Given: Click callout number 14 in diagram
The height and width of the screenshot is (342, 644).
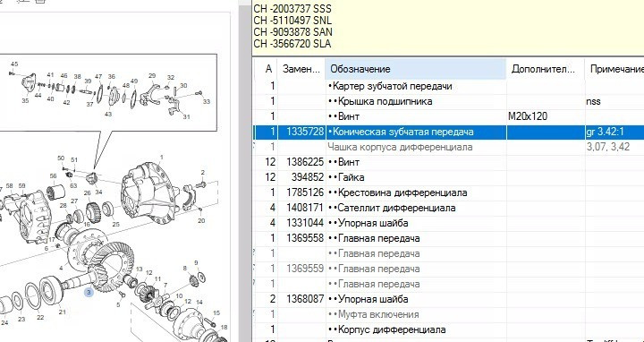Looking at the screenshot, I should click(x=199, y=303).
